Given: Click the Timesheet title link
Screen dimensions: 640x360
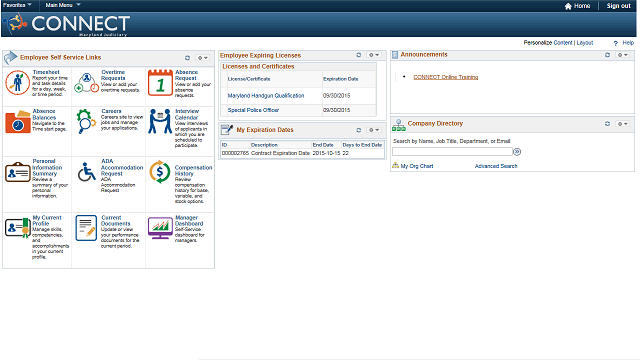Looking at the screenshot, I should click(x=46, y=72).
